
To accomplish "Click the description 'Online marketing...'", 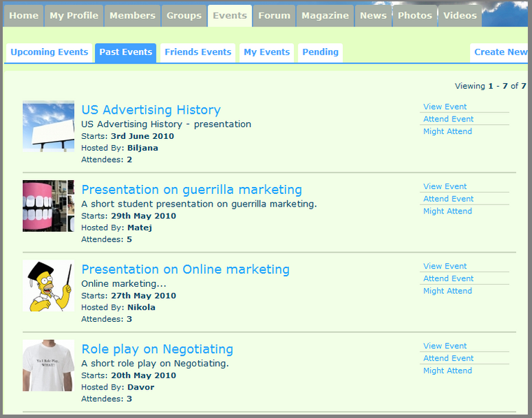I will coord(124,284).
